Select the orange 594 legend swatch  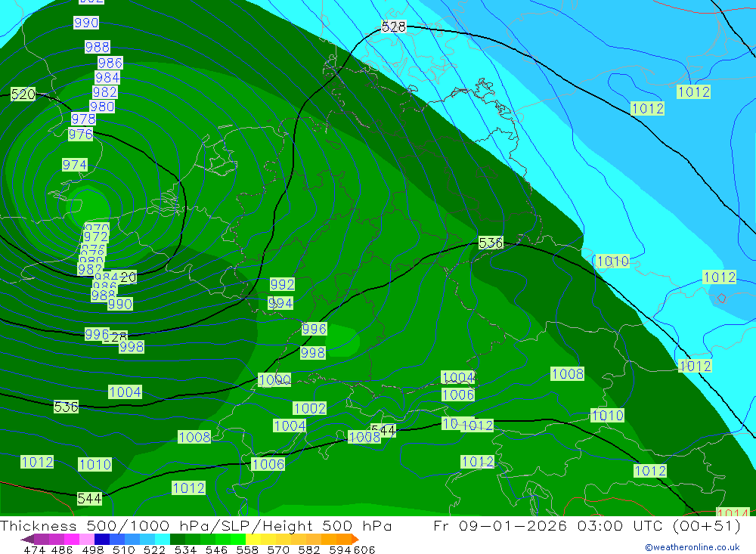(x=344, y=539)
